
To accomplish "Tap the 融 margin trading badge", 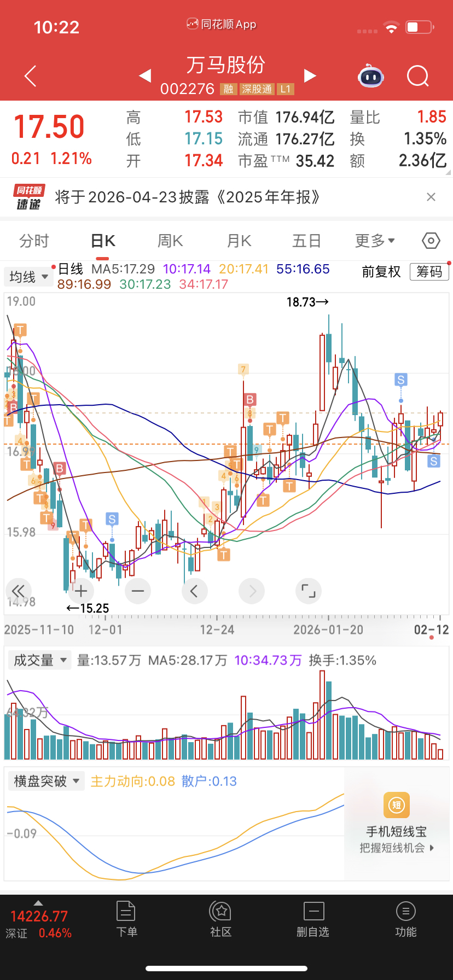I will [228, 89].
